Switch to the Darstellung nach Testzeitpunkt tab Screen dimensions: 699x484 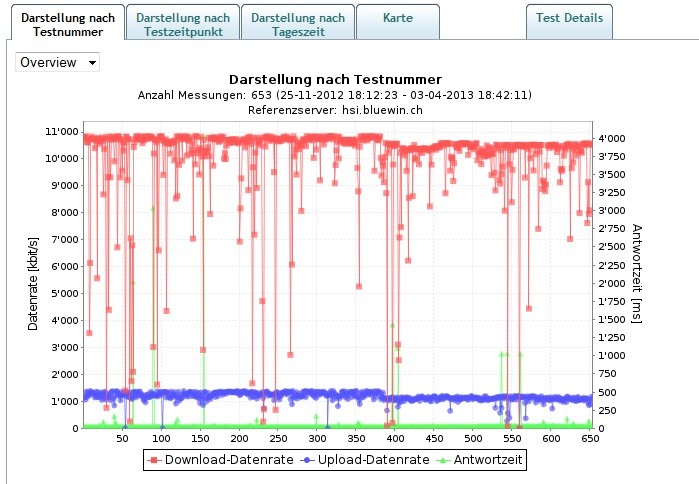[x=182, y=24]
